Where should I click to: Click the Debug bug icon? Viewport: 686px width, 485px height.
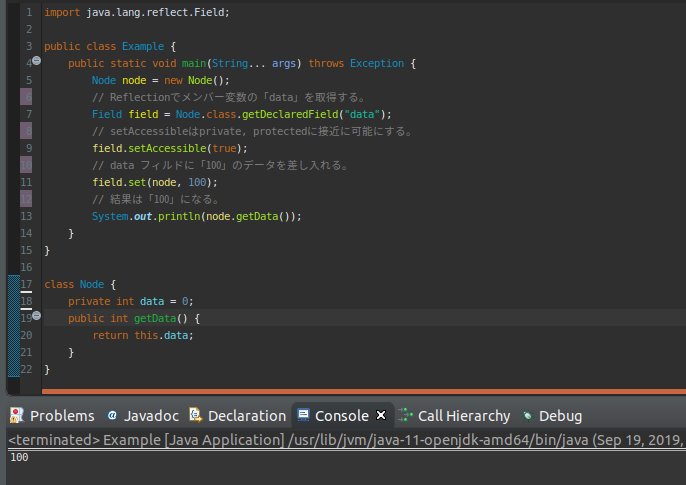point(528,415)
